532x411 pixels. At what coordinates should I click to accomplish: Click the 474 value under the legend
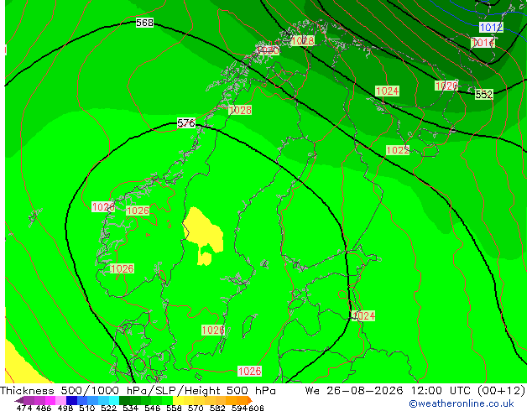(x=24, y=408)
